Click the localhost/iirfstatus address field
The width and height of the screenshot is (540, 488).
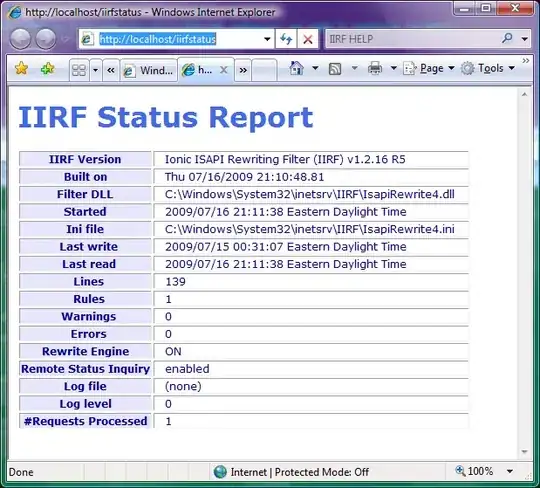(x=171, y=39)
